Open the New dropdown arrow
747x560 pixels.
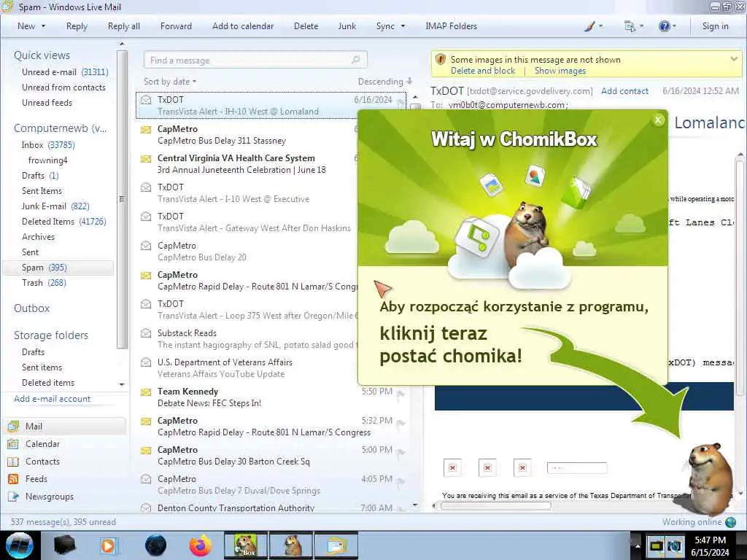pos(43,26)
